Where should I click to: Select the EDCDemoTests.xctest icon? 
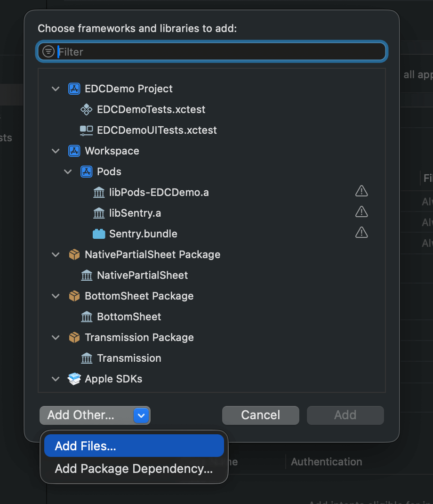point(86,109)
